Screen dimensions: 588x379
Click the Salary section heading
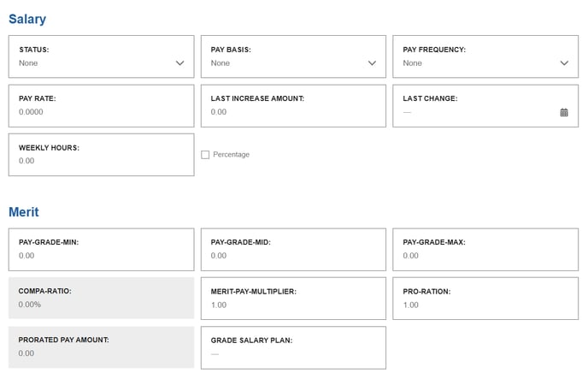click(27, 19)
